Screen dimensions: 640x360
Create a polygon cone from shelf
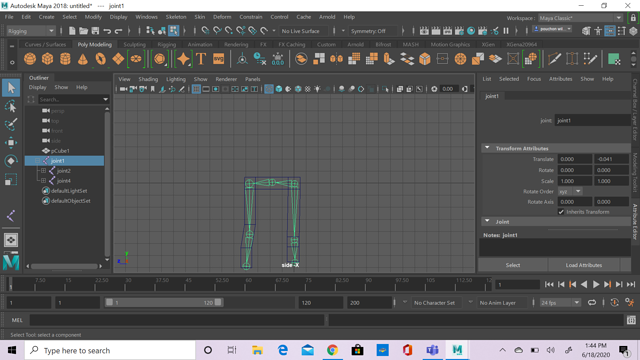coord(83,59)
